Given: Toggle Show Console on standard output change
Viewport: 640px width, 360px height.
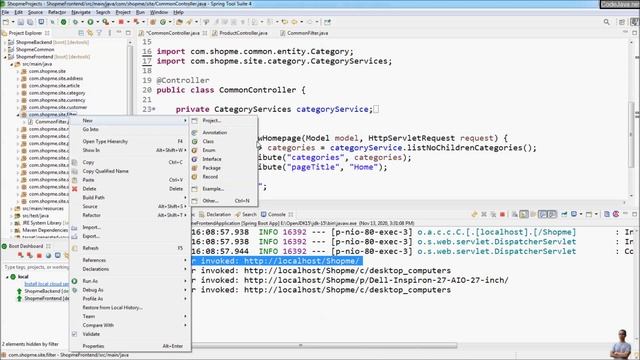Looking at the screenshot, I should coord(542,214).
